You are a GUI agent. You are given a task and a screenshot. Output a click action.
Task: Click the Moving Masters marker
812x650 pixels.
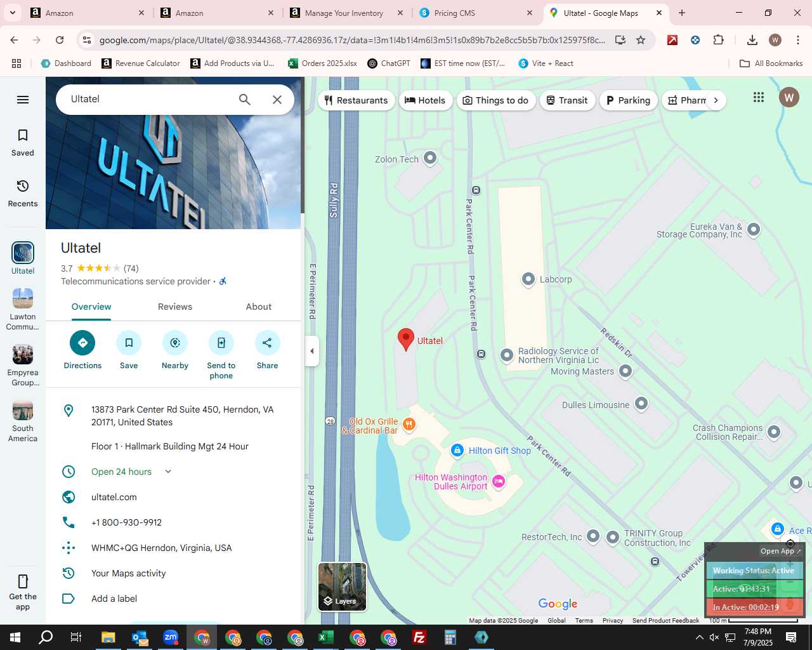(625, 371)
